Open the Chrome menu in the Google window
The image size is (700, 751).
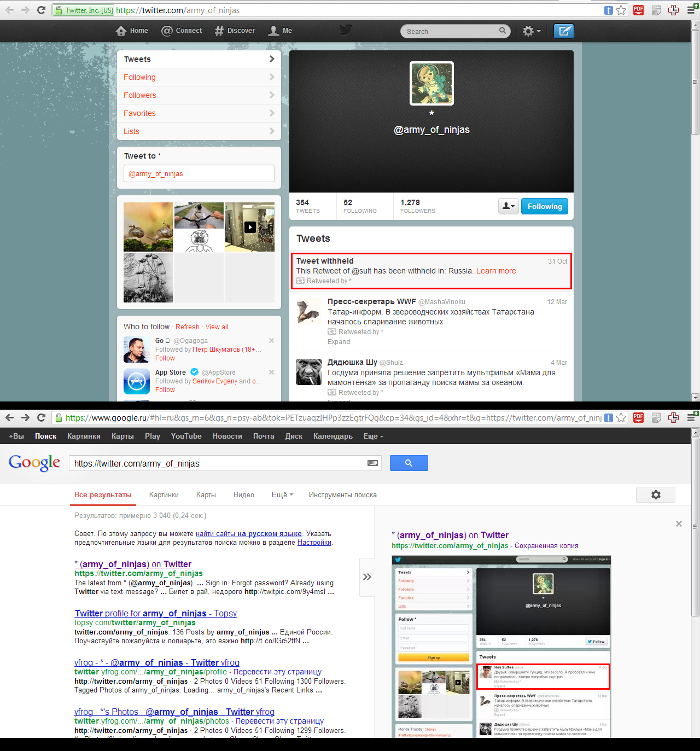(x=691, y=417)
